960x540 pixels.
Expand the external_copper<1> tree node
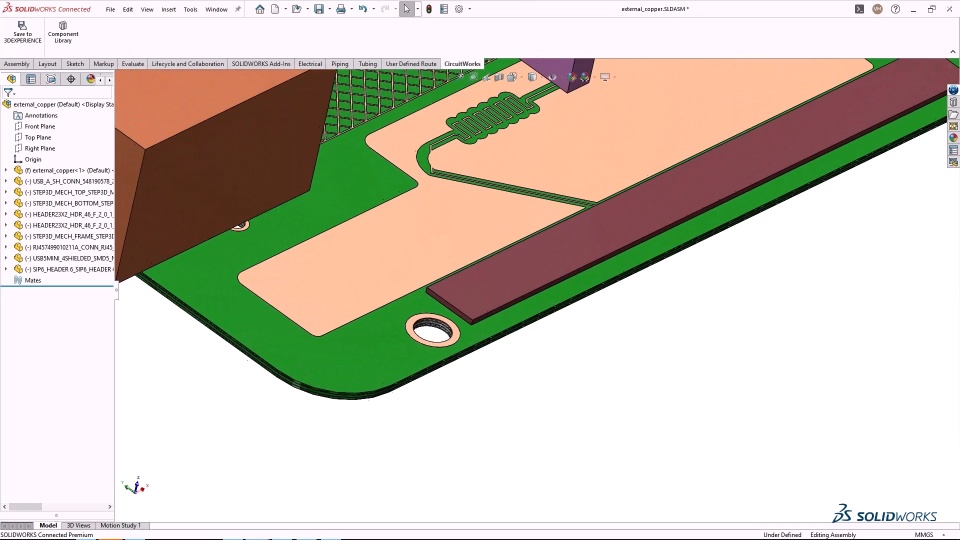coord(6,170)
